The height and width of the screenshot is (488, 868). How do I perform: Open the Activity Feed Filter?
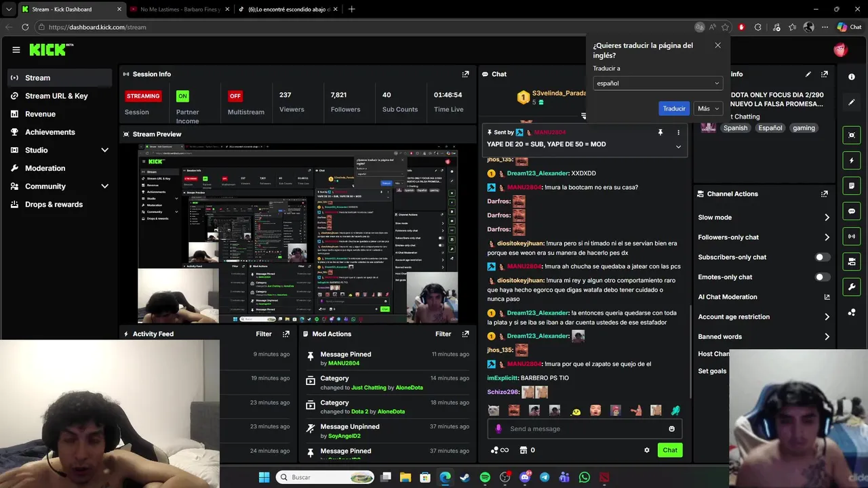(x=264, y=334)
